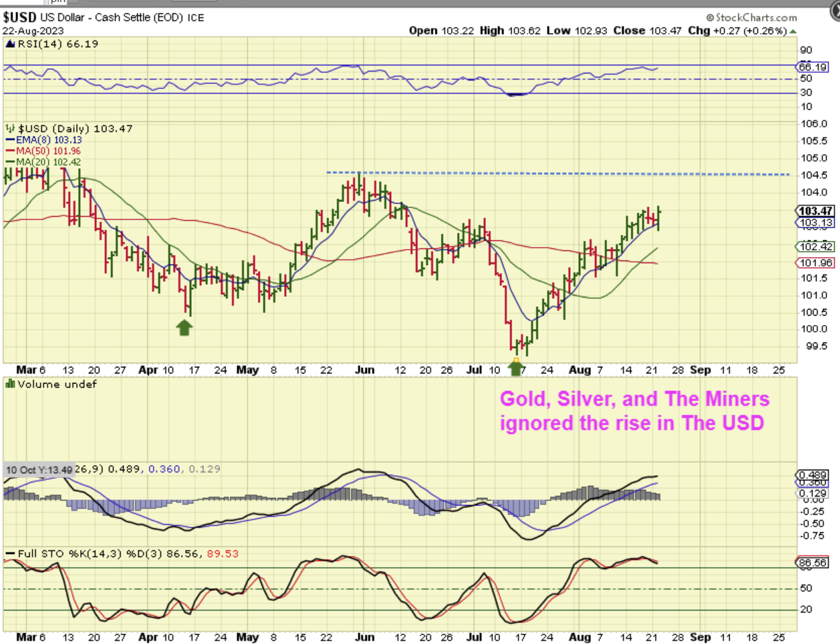Click the -0.75 MACD axis label

812,536
